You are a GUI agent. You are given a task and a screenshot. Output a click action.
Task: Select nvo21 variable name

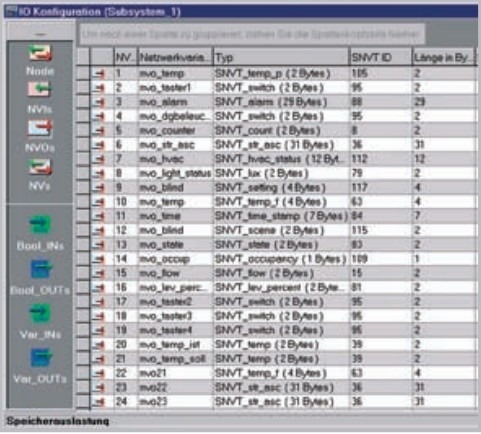[153, 373]
